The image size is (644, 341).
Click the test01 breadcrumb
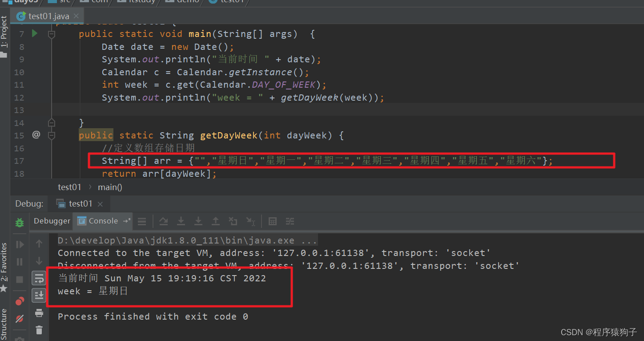(69, 187)
